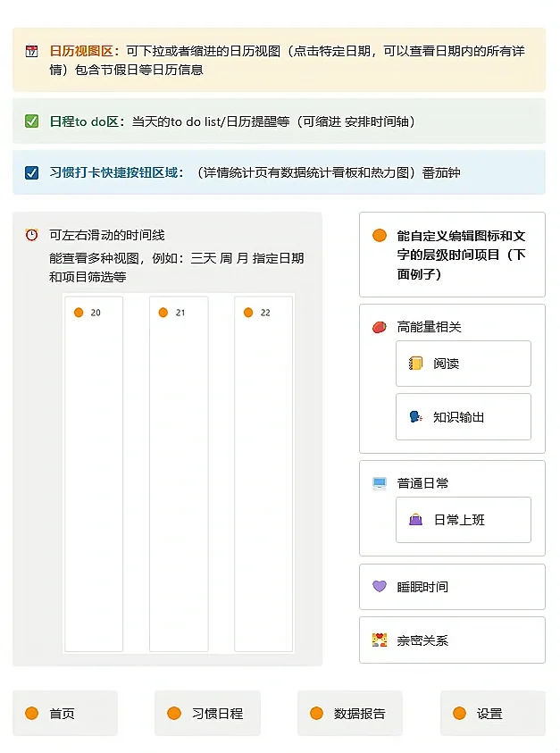This screenshot has height=753, width=560.
Task: Toggle the green checkbox for 日程to do区
Action: pos(31,121)
